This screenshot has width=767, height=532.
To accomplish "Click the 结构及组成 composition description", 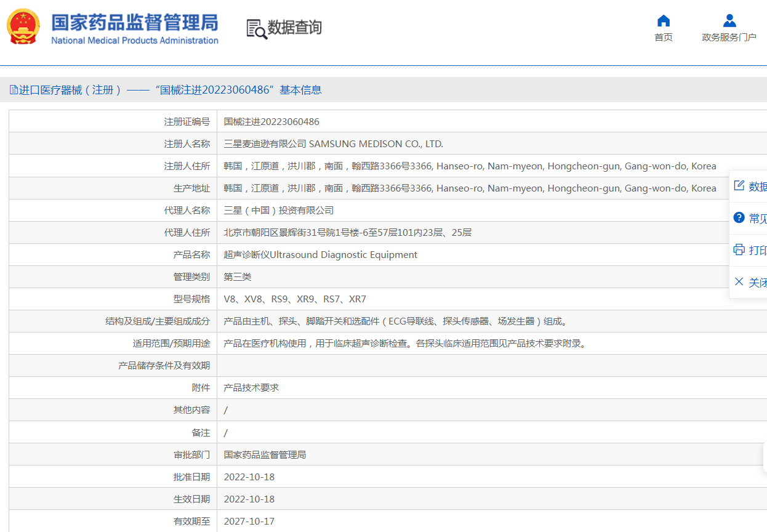I will click(396, 321).
